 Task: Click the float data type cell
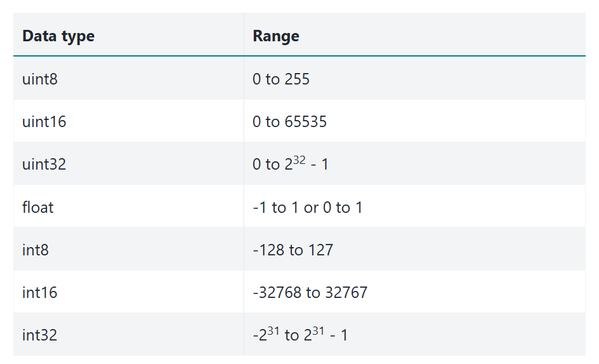[38, 207]
